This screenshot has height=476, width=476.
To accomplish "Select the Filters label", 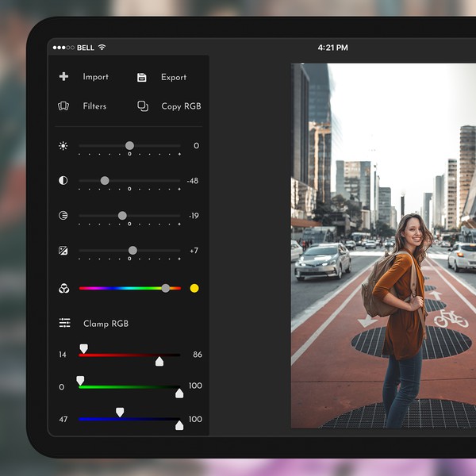I will click(x=94, y=106).
